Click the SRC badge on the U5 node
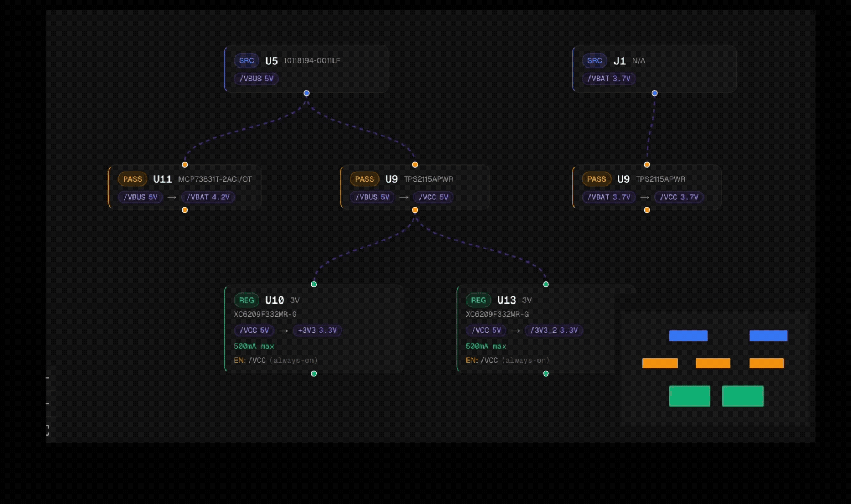 click(247, 61)
